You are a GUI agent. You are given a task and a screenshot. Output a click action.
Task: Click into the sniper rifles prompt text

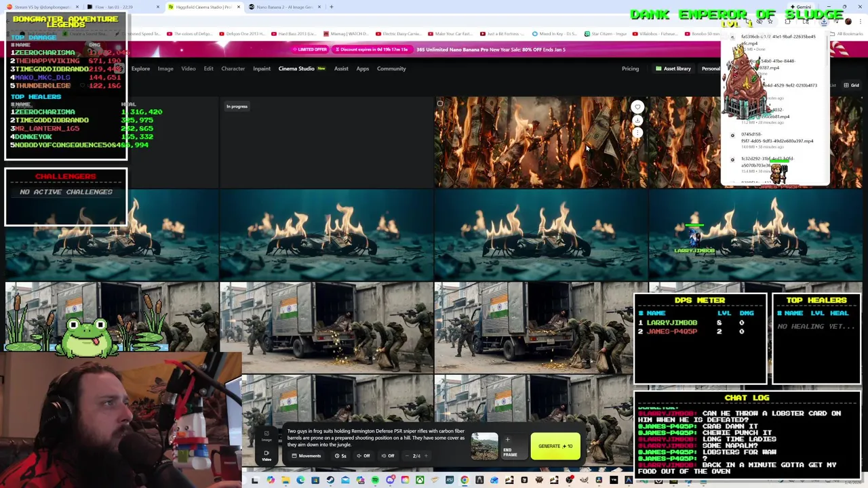point(376,437)
